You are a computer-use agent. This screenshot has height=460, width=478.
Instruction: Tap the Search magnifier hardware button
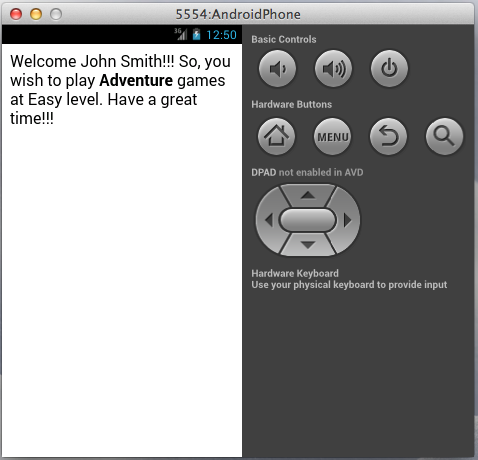(444, 136)
